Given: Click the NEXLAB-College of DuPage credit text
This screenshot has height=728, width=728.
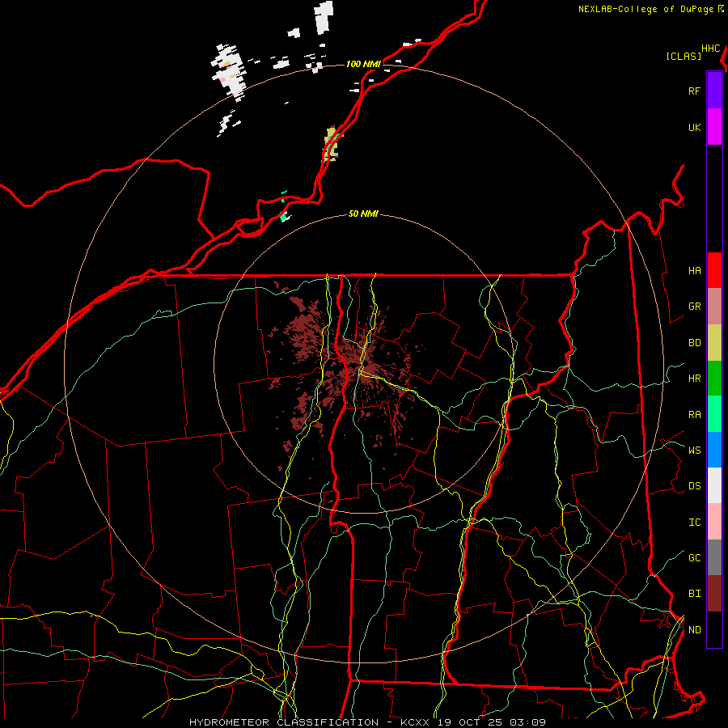Looking at the screenshot, I should coord(645,9).
